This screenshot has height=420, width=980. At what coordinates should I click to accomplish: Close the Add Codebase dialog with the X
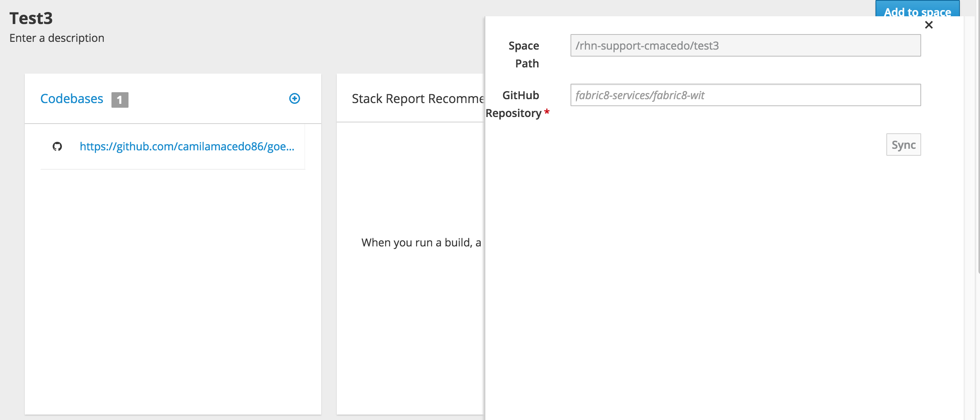pyautogui.click(x=929, y=24)
